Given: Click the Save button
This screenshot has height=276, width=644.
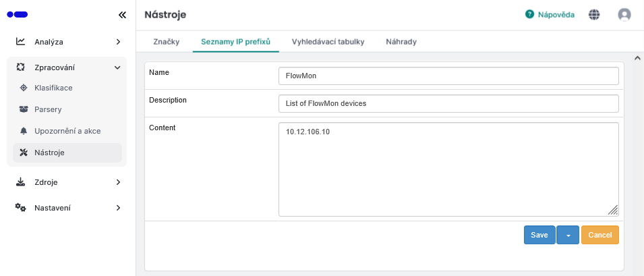Looking at the screenshot, I should click(x=539, y=235).
